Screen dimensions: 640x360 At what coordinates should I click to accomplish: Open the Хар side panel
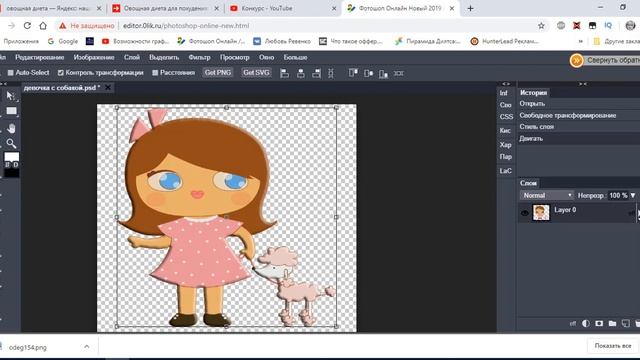pyautogui.click(x=505, y=145)
